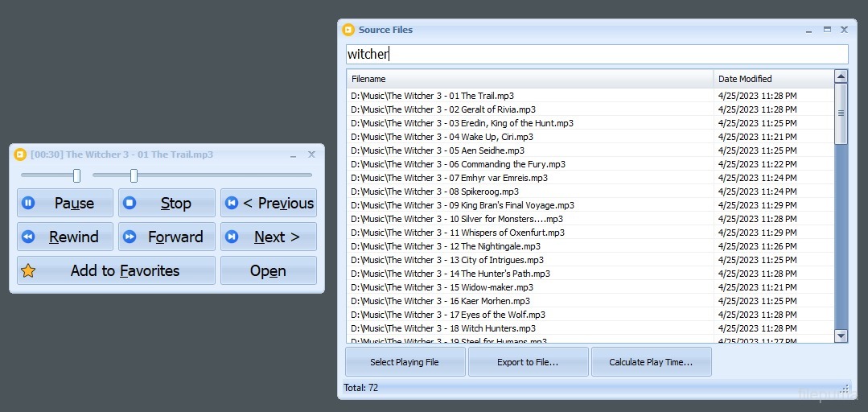Click the scrollbar down arrow
The height and width of the screenshot is (412, 868).
[x=841, y=336]
